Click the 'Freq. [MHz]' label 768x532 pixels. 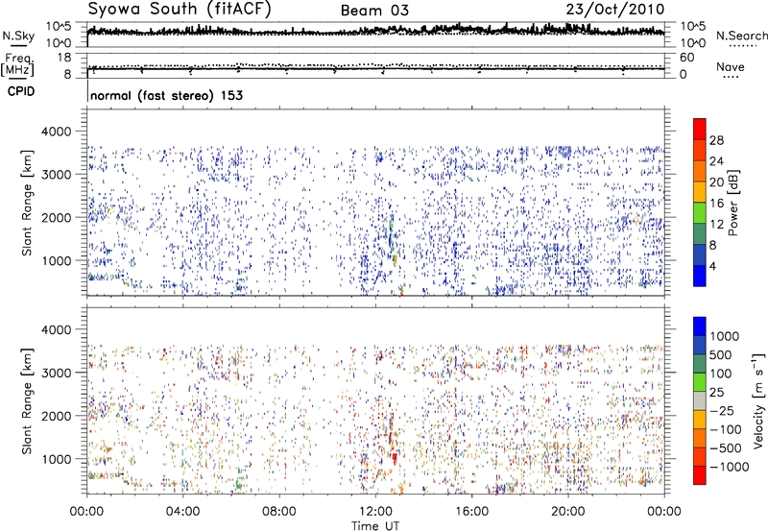pos(18,64)
